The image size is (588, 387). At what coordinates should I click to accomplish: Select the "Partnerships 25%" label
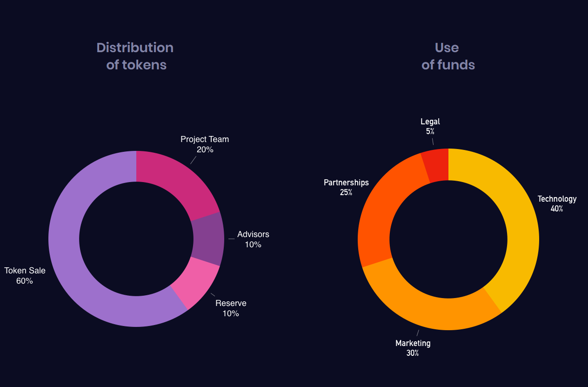click(x=346, y=187)
